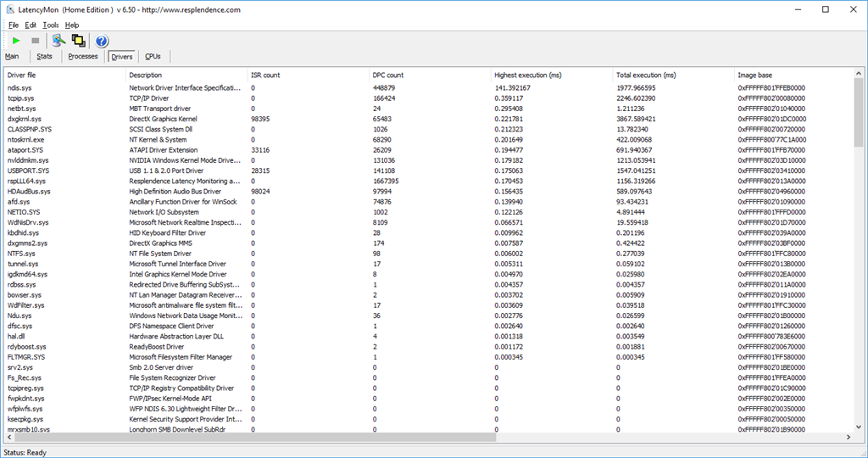Click the 'Status: Ready' status bar text
The width and height of the screenshot is (868, 458).
pos(25,452)
